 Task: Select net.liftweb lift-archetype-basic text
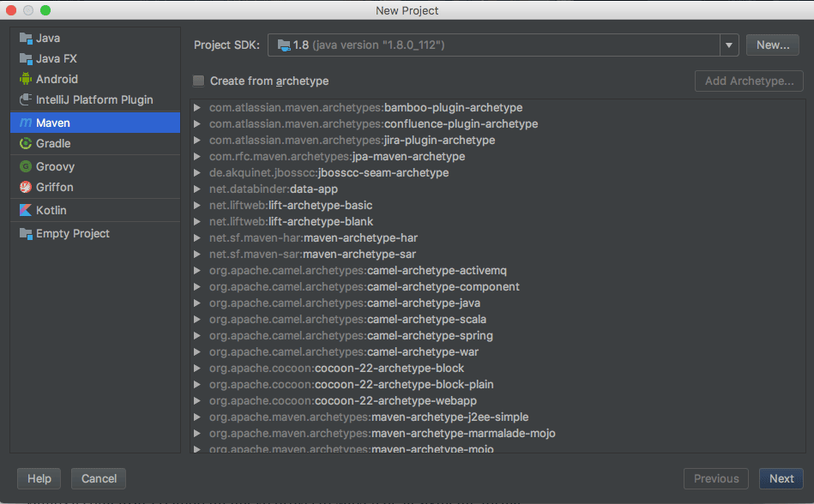coord(291,206)
